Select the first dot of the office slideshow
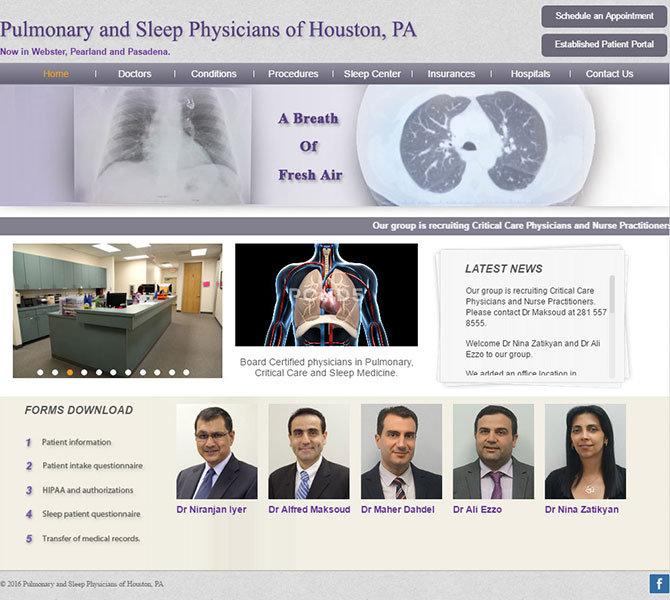Screen dimensions: 670x600 click(x=40, y=372)
